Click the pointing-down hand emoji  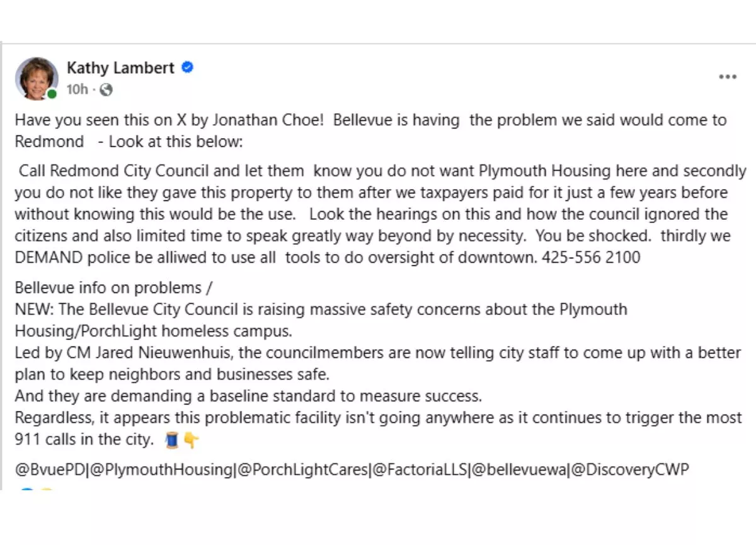pyautogui.click(x=190, y=440)
